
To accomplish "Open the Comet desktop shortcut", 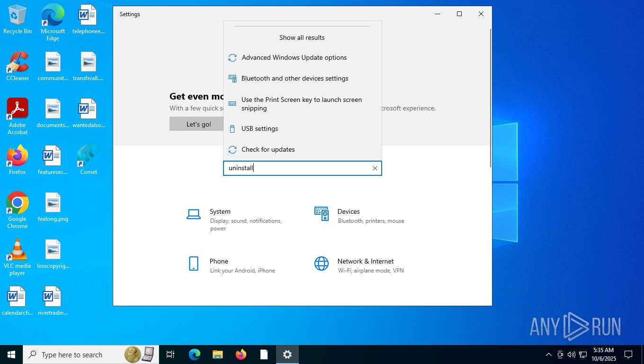I will 88,160.
